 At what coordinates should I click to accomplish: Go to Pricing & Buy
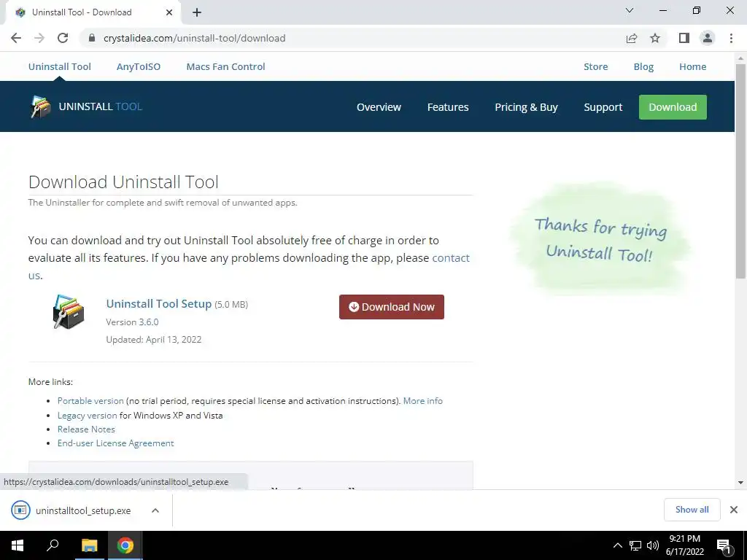[x=526, y=107]
